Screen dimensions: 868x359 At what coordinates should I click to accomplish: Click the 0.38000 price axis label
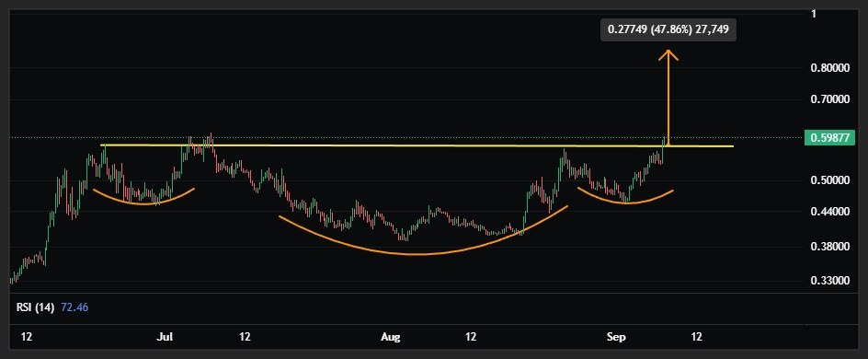tap(828, 247)
